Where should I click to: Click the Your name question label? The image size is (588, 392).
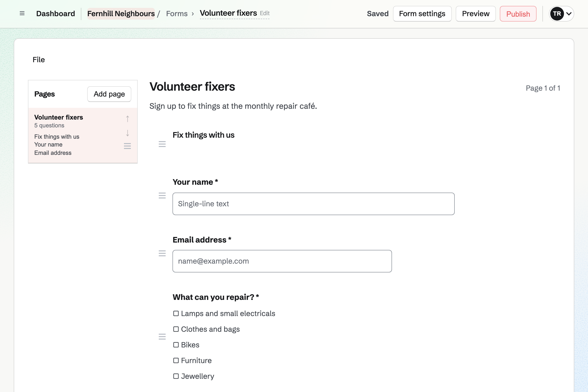pos(195,182)
